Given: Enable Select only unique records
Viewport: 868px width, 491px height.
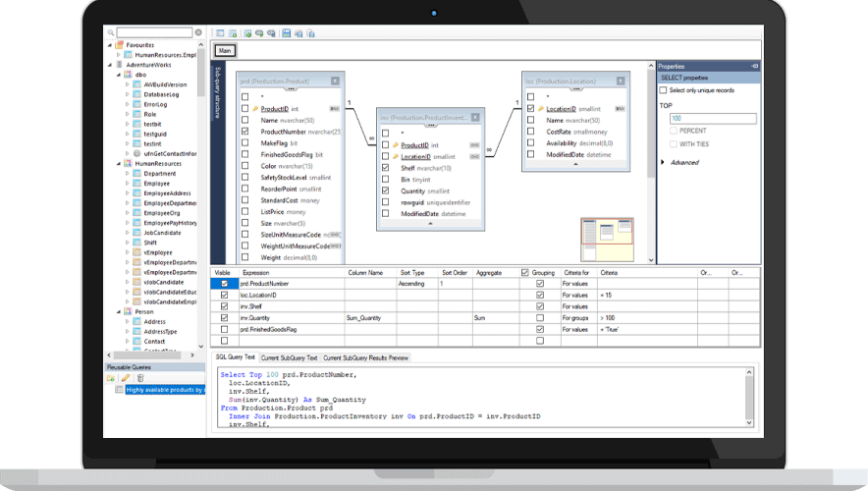Looking at the screenshot, I should [x=663, y=90].
